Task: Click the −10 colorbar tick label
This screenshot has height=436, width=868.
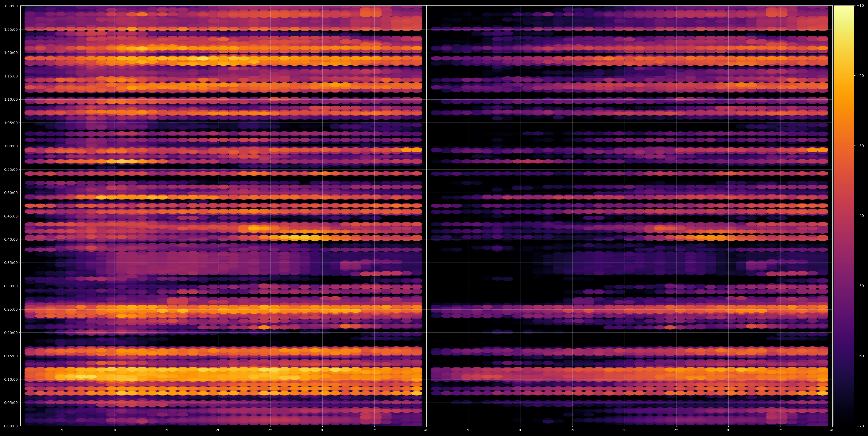Action: pos(860,6)
